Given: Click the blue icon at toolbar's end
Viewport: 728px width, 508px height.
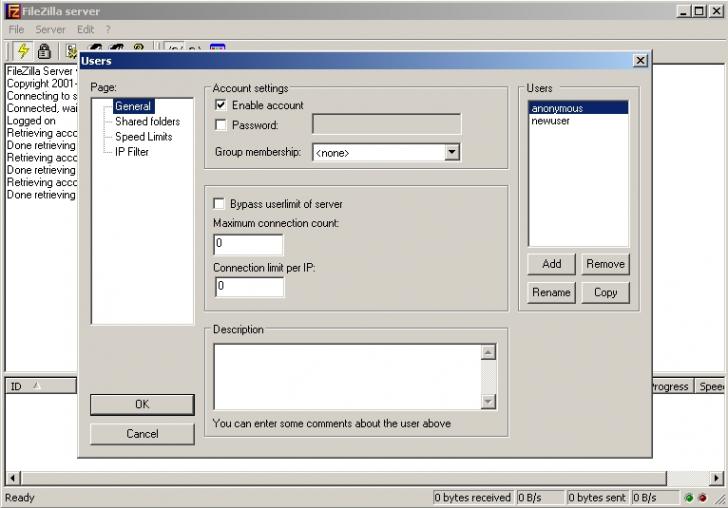Looking at the screenshot, I should coord(217,49).
